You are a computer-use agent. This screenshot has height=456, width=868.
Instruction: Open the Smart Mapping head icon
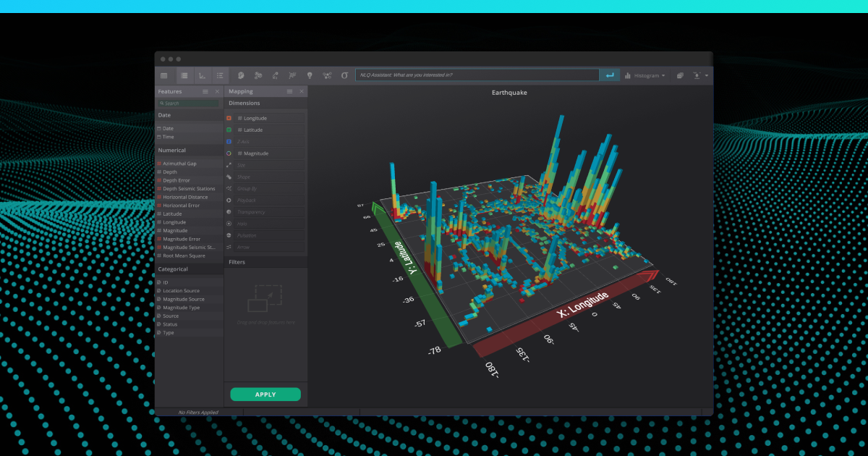[x=240, y=75]
